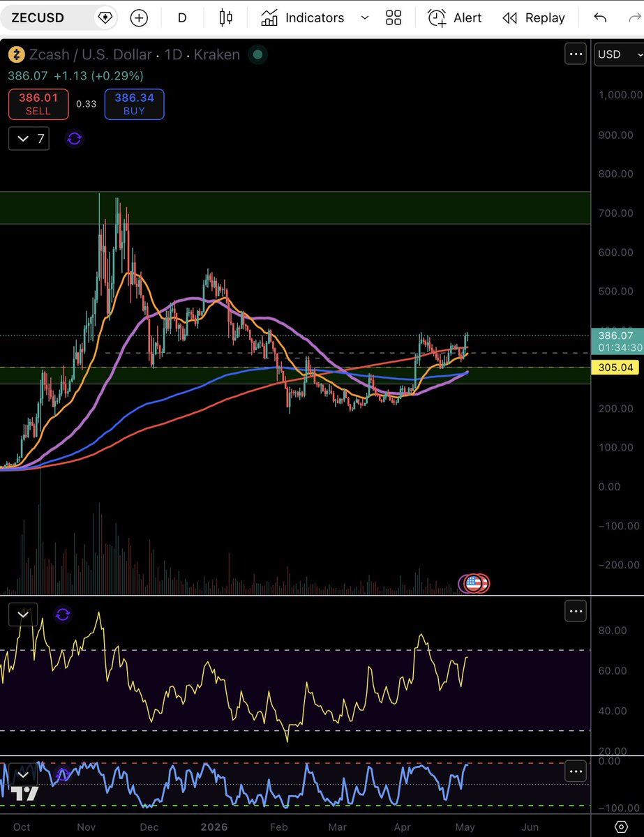Image resolution: width=644 pixels, height=837 pixels.
Task: Click the 80.00 RSI scale label
Action: [x=613, y=631]
